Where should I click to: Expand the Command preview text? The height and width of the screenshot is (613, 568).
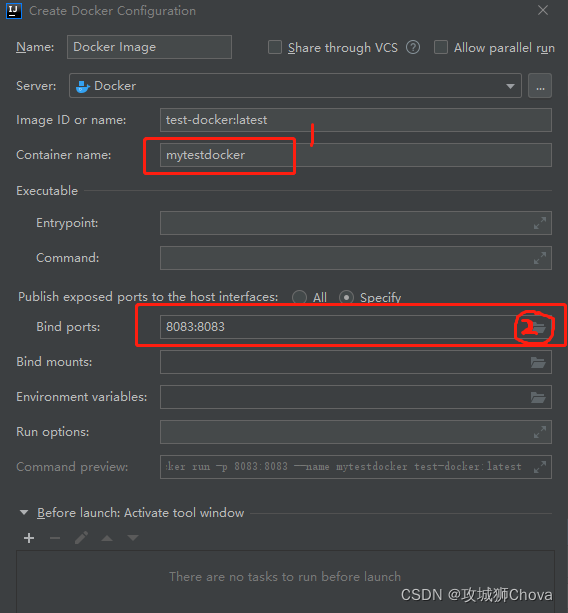coord(540,467)
